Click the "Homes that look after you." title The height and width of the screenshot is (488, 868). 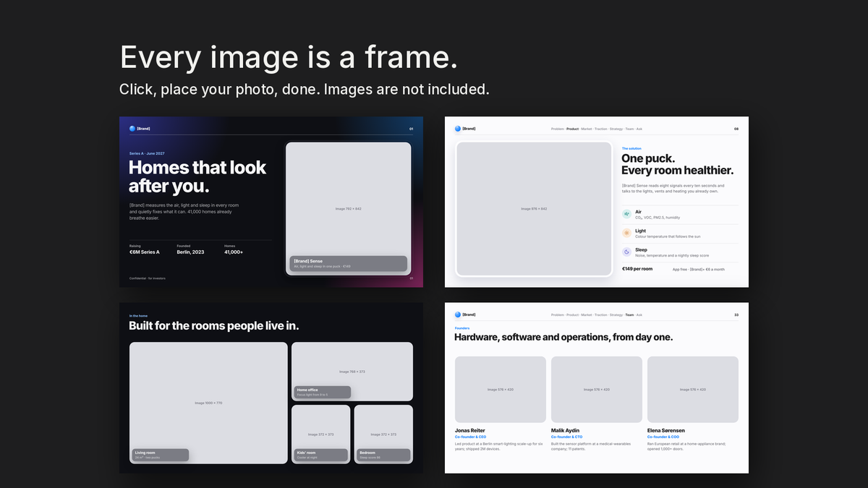point(197,176)
